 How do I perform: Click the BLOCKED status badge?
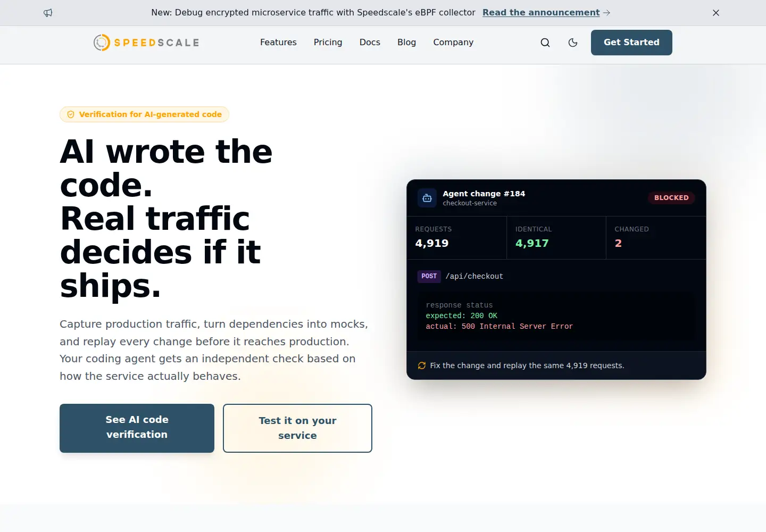tap(671, 197)
